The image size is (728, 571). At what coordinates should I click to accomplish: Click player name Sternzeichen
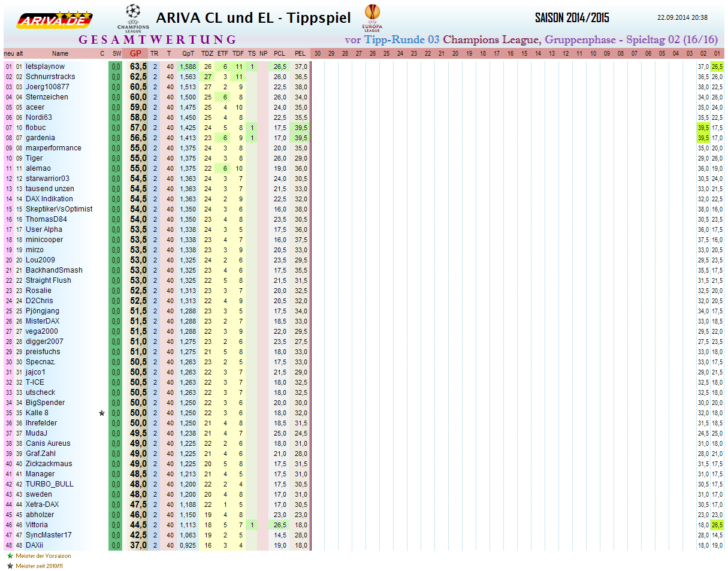pos(47,97)
